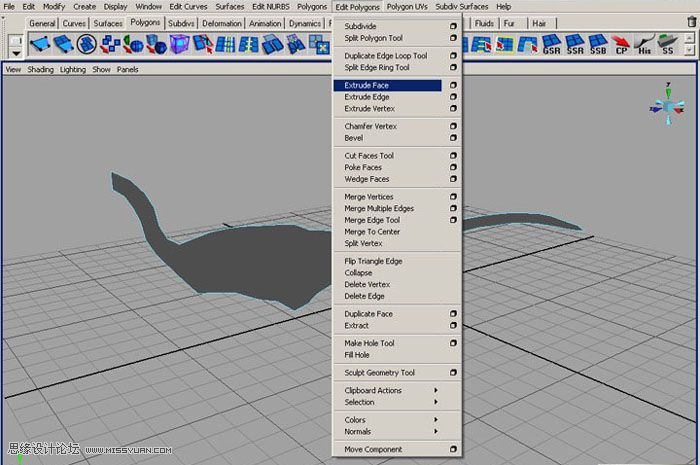Open the option box beside Subdivide
The width and height of the screenshot is (700, 465).
click(x=453, y=26)
